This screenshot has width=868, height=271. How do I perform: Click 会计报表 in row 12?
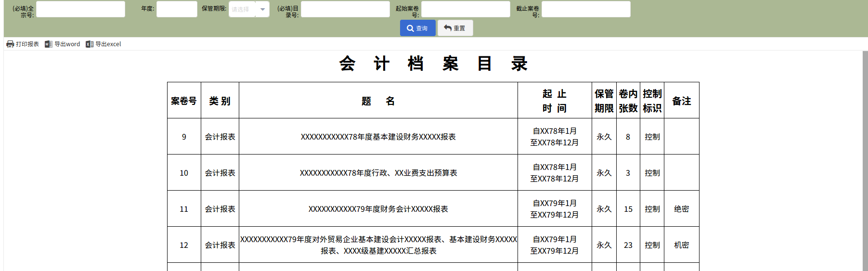[x=220, y=245]
